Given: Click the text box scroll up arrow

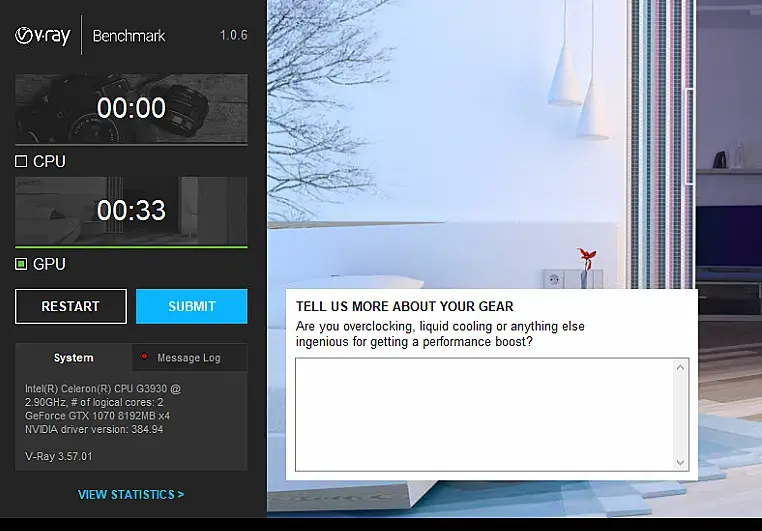Looking at the screenshot, I should pyautogui.click(x=680, y=368).
